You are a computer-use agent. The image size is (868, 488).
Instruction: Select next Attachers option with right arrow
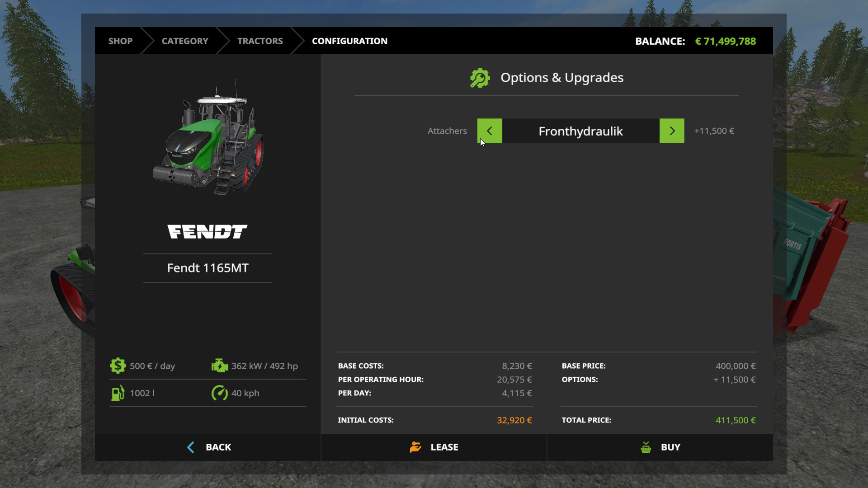[x=672, y=131]
